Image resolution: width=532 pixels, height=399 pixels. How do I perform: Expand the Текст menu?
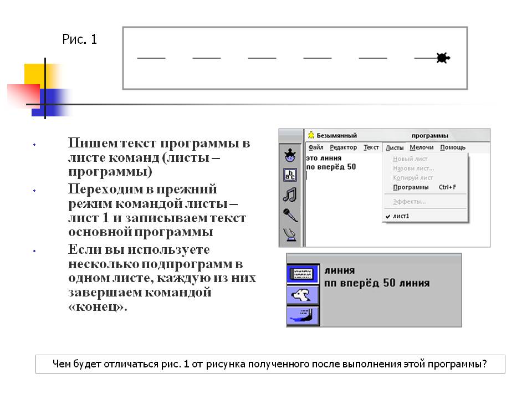click(371, 147)
